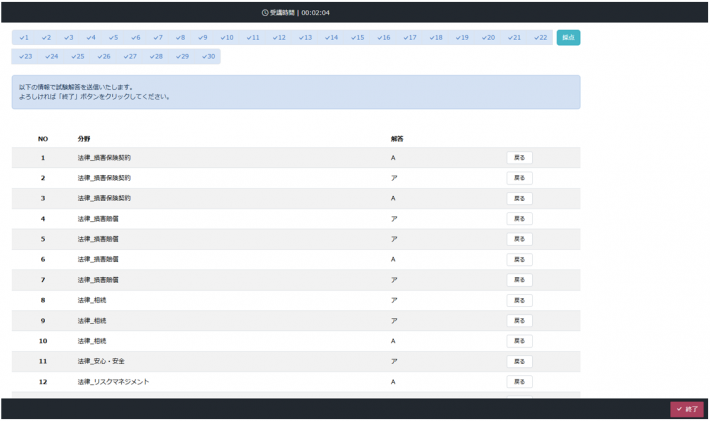
Task: Open question 23 in second navigator row
Action: [x=26, y=57]
